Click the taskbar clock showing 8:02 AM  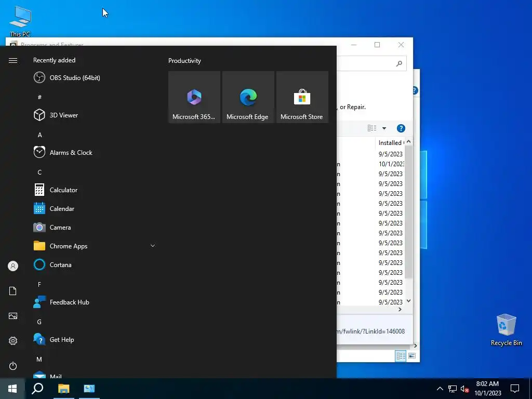[x=487, y=389]
